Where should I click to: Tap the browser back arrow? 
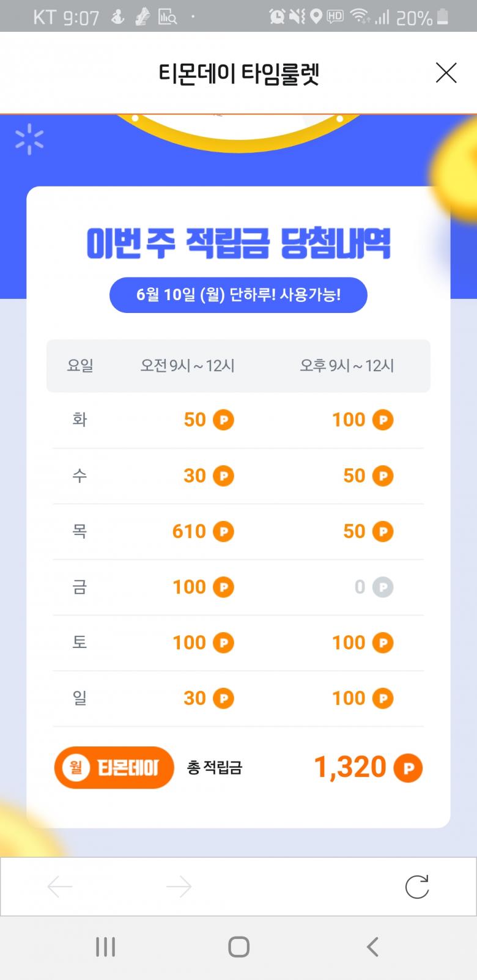click(x=60, y=886)
